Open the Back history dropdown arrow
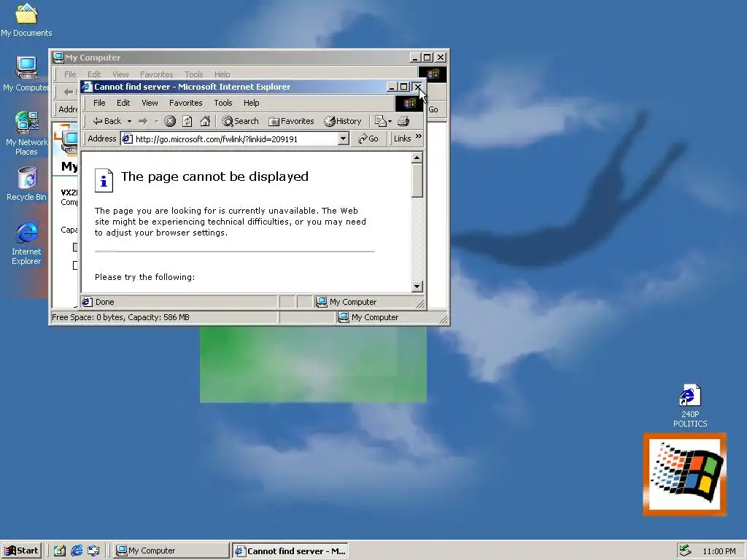This screenshot has width=747, height=560. [x=129, y=122]
